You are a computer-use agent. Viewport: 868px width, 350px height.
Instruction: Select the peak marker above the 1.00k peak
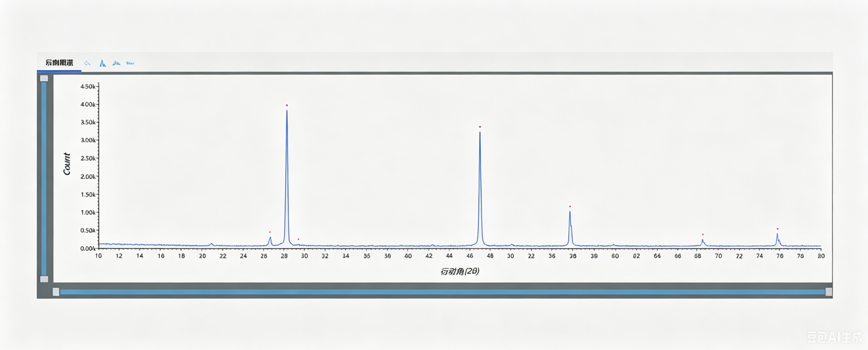pos(570,206)
